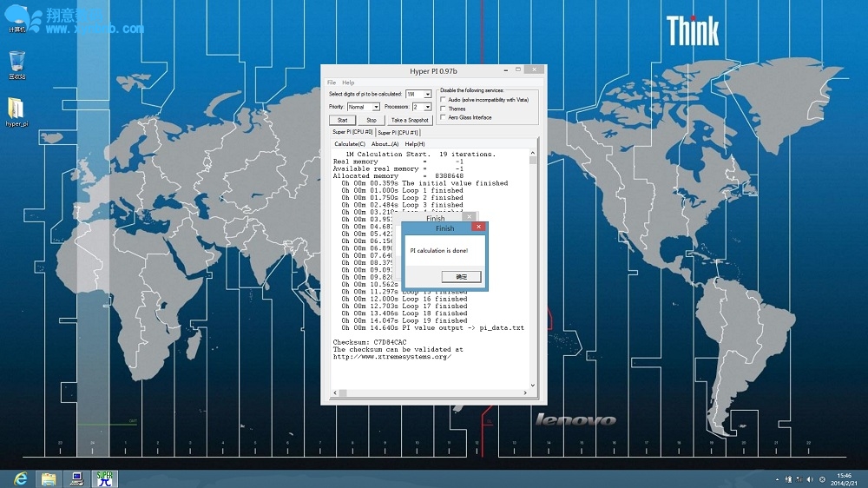The width and height of the screenshot is (868, 488).
Task: Click the Stop button
Action: [x=372, y=120]
